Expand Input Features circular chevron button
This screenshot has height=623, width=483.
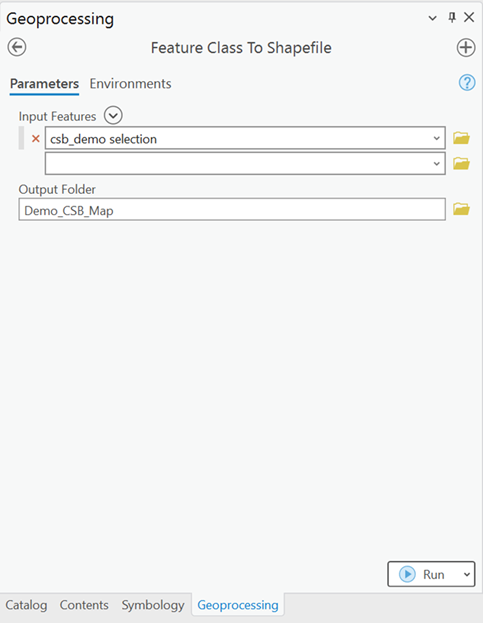point(113,116)
